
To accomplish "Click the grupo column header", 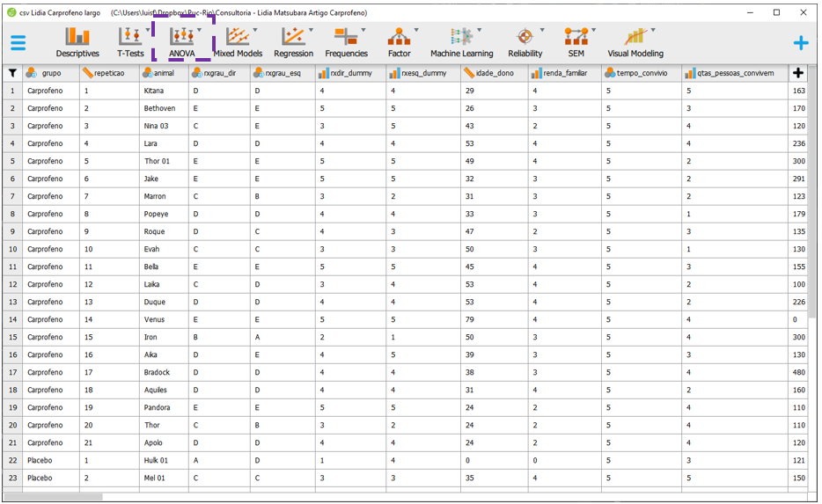I will [51, 73].
